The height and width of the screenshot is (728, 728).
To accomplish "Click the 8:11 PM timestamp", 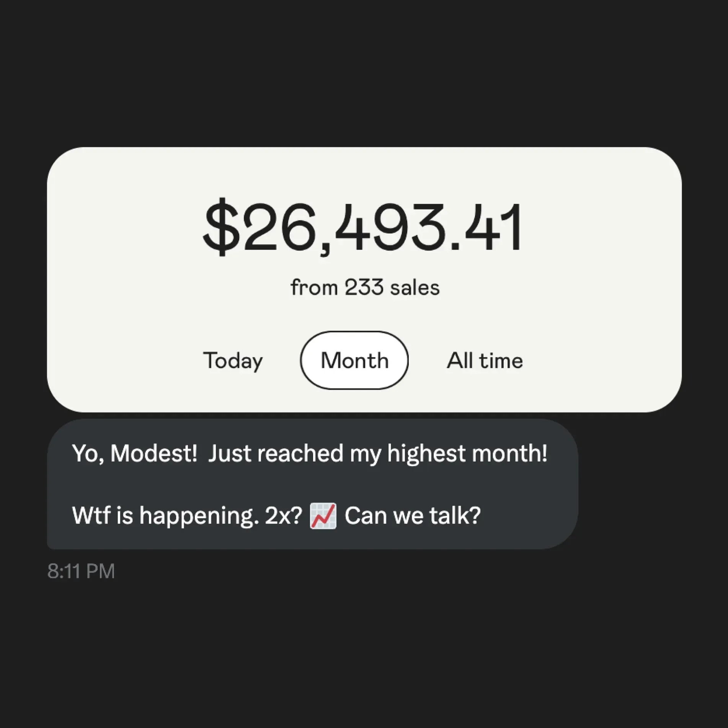I will 81,571.
